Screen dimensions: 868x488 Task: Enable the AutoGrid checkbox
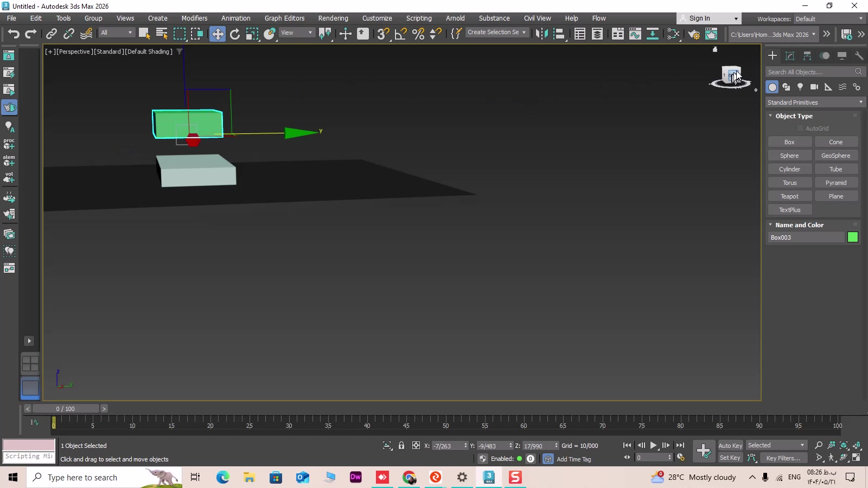[800, 129]
